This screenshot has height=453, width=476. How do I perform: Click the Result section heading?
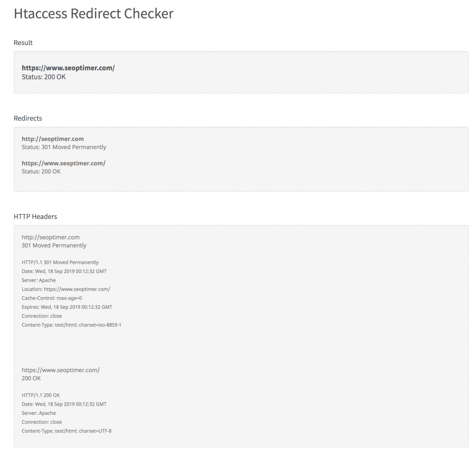click(x=23, y=42)
